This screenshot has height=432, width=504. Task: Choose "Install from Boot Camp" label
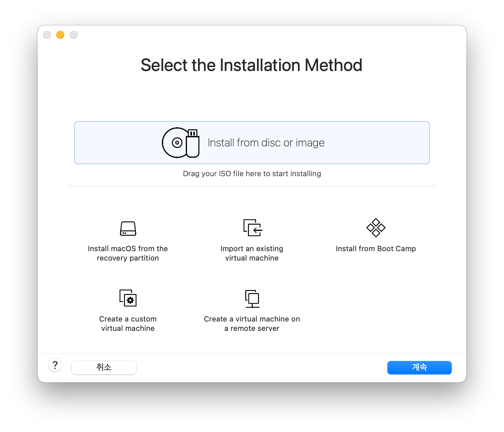376,248
